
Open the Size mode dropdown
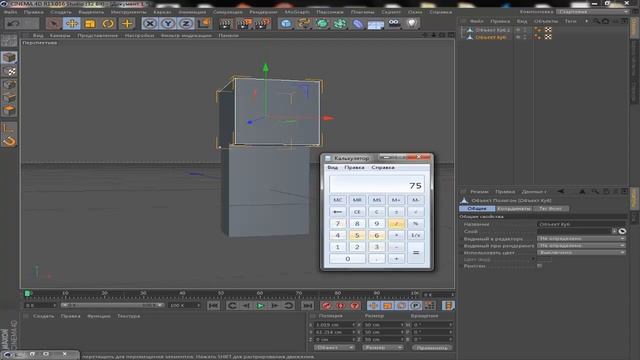382,347
